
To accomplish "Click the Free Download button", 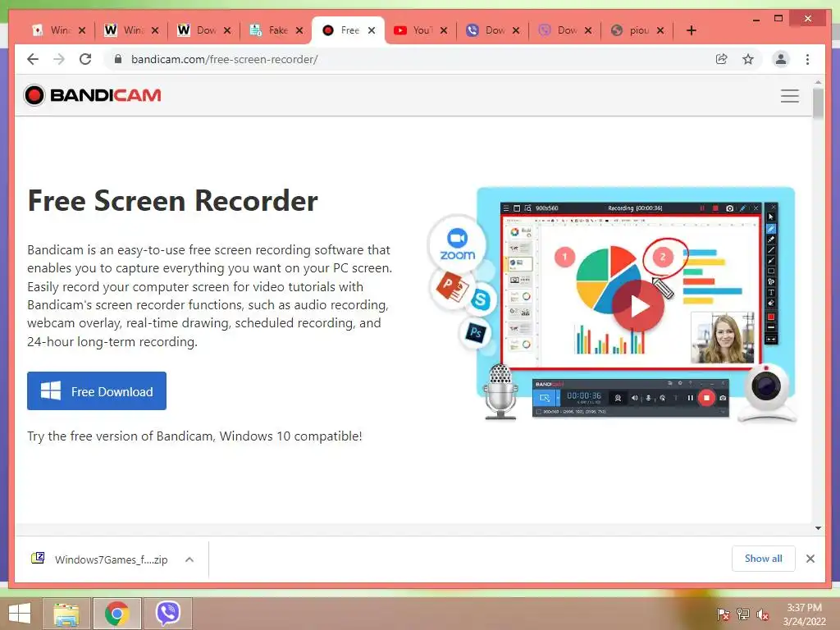I will click(97, 391).
